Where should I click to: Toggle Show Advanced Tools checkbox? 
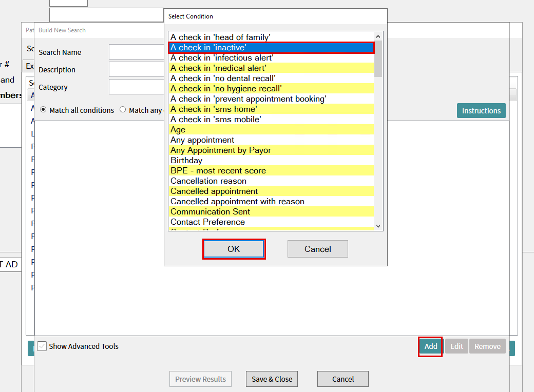pyautogui.click(x=42, y=346)
